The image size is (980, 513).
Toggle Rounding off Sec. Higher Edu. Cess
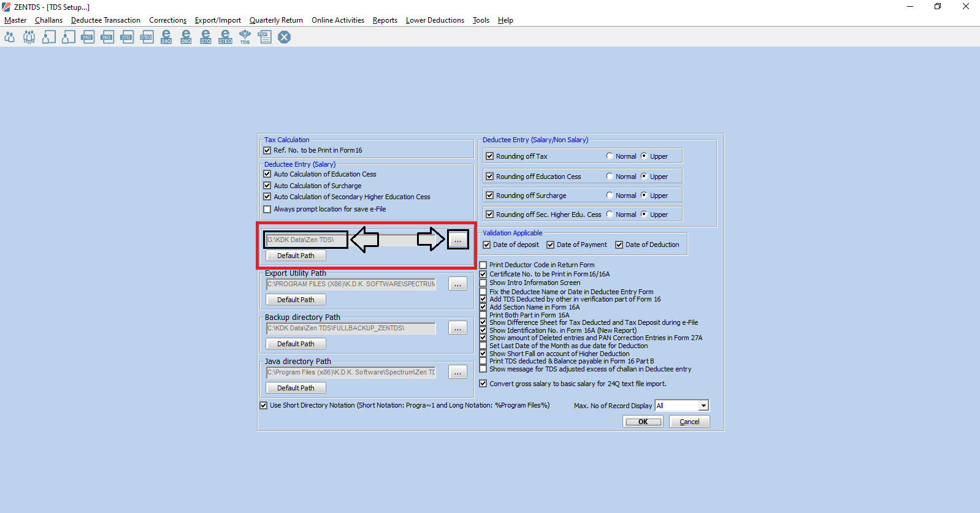pyautogui.click(x=489, y=215)
